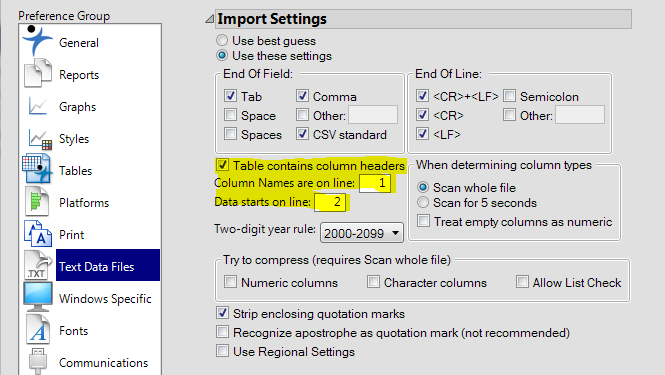Enable the Use Regional Settings checkbox
The width and height of the screenshot is (665, 375).
(222, 351)
